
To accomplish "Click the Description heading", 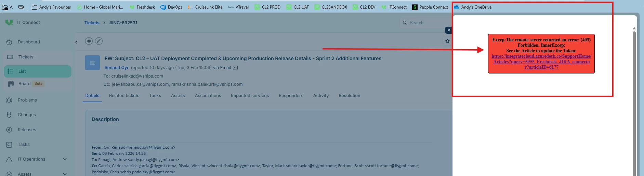I will pyautogui.click(x=105, y=119).
